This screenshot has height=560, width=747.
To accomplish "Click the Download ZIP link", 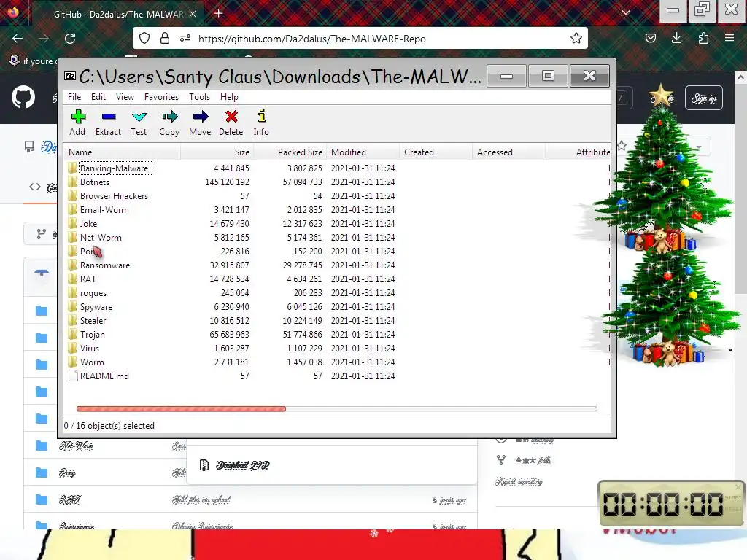I will (242, 465).
